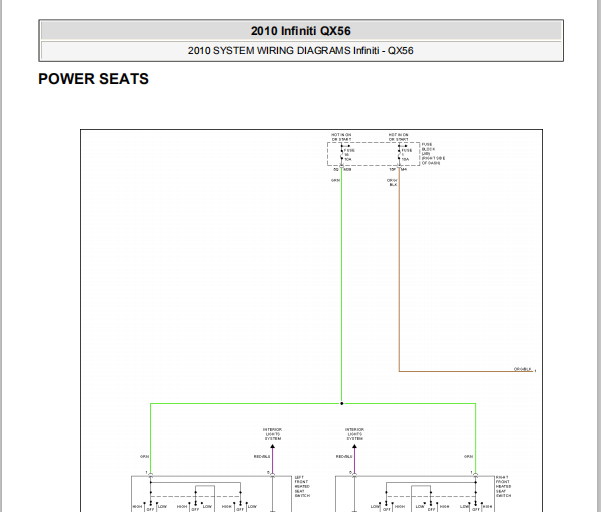Click the 'GRN' label just below fuse block
This screenshot has height=512, width=601.
coord(335,181)
